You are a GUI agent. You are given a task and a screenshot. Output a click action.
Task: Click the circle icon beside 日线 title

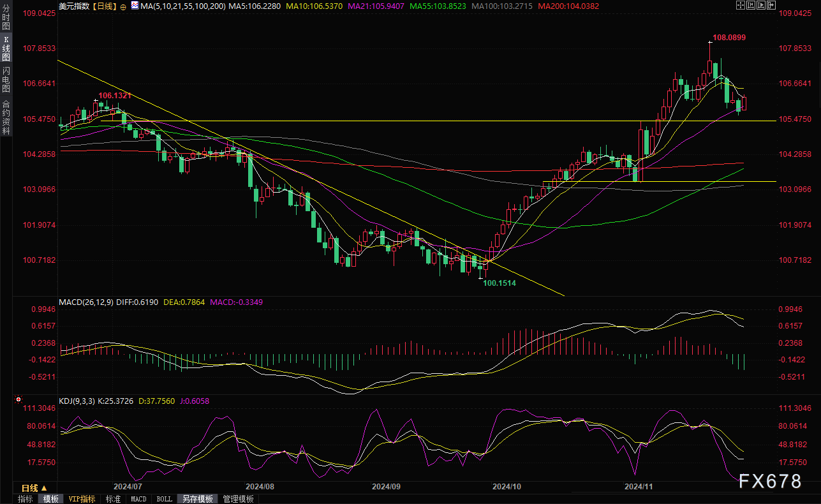[122, 6]
